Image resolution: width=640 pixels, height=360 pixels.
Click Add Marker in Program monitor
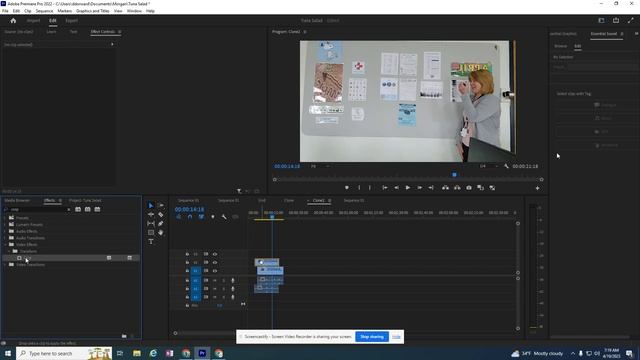point(347,188)
